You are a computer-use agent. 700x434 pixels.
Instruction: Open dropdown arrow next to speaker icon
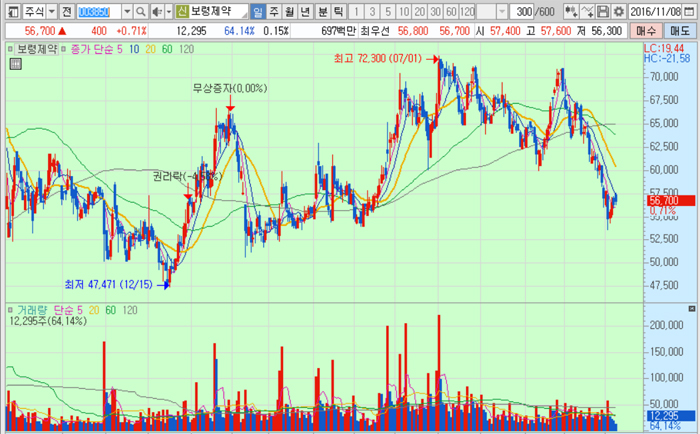pos(166,11)
